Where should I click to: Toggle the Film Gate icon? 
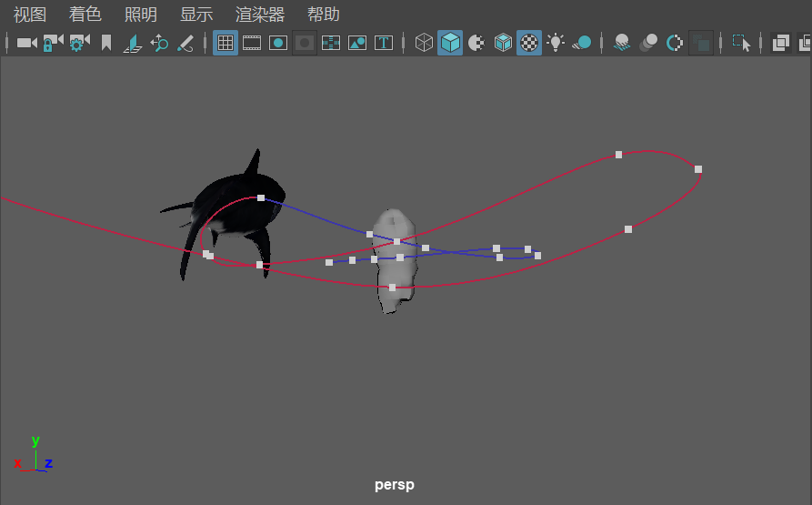[252, 43]
